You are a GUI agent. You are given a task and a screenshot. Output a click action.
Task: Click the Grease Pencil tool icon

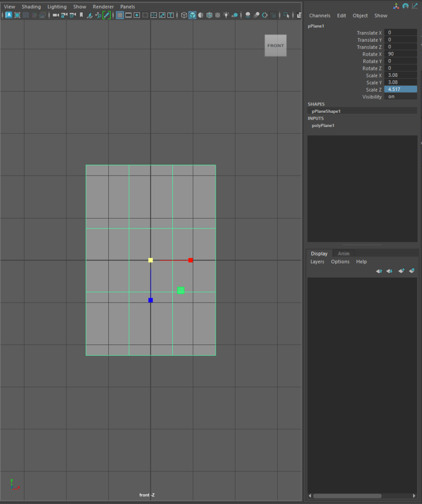point(106,15)
